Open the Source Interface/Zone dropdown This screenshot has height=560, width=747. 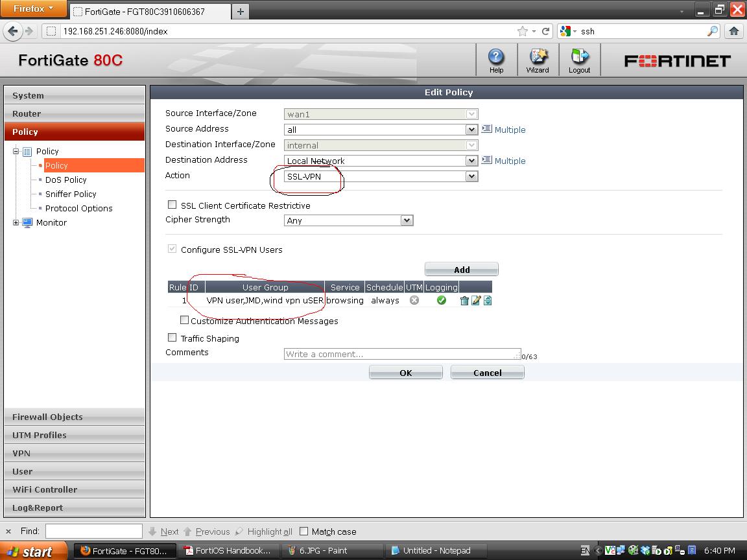click(381, 114)
